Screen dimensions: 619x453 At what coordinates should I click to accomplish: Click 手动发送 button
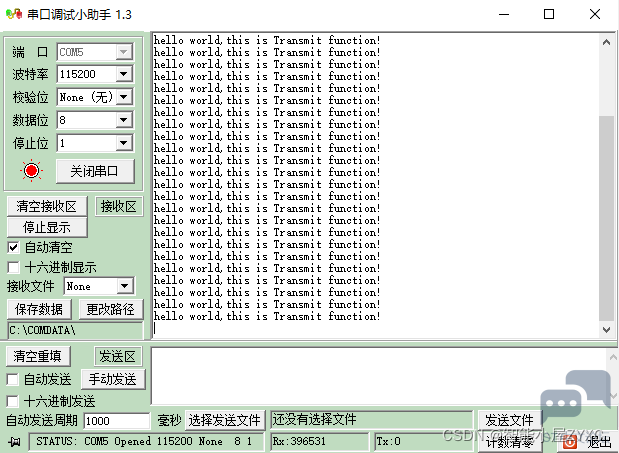113,379
